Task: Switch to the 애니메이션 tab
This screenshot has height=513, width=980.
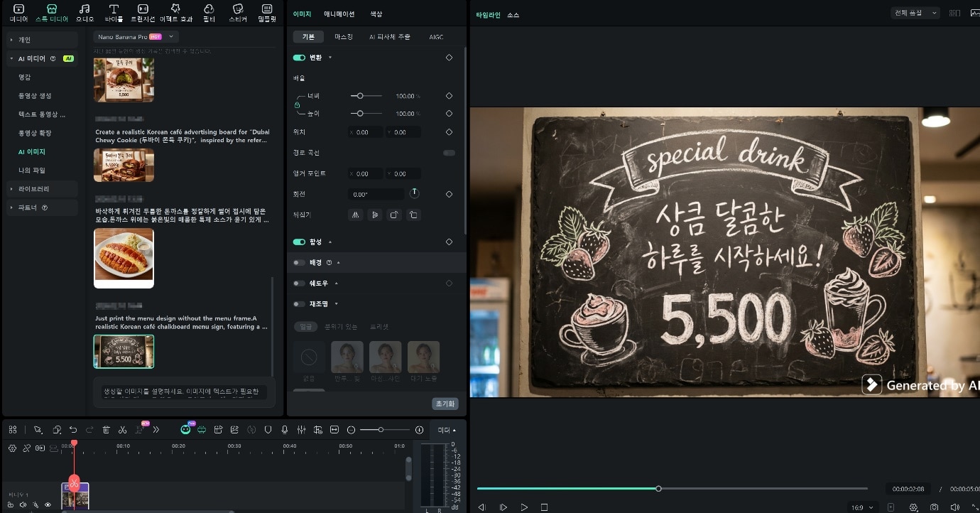Action: click(339, 13)
